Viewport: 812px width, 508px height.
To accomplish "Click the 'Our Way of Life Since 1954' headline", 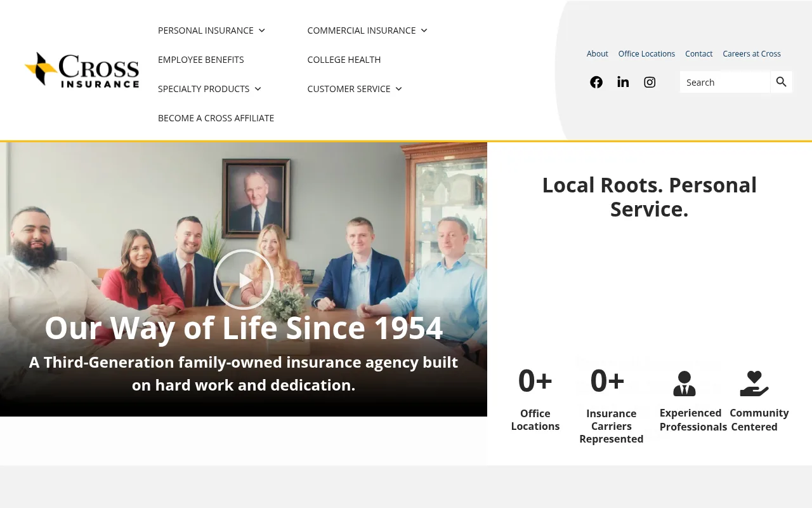I will click(244, 328).
